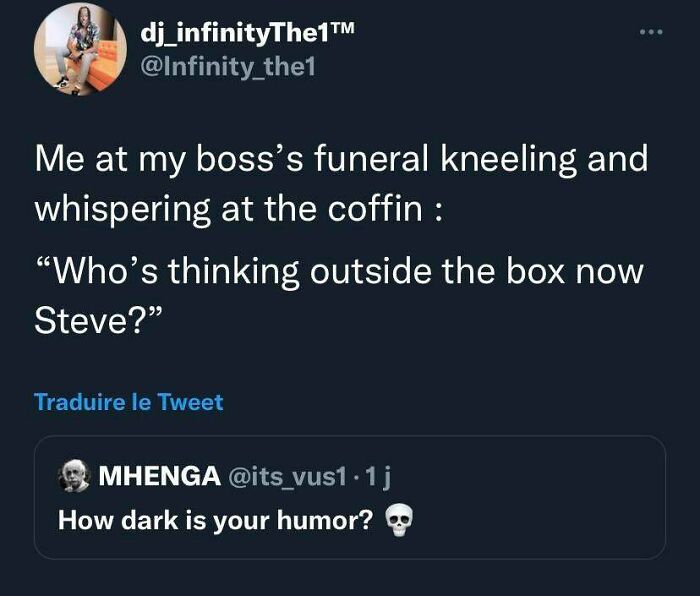Click the skull emoji in quoted tweet

[399, 520]
